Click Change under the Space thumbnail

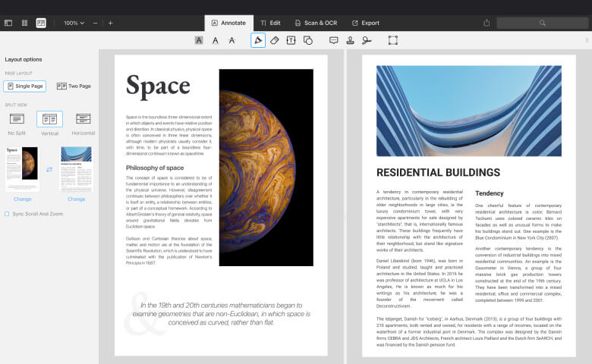22,199
